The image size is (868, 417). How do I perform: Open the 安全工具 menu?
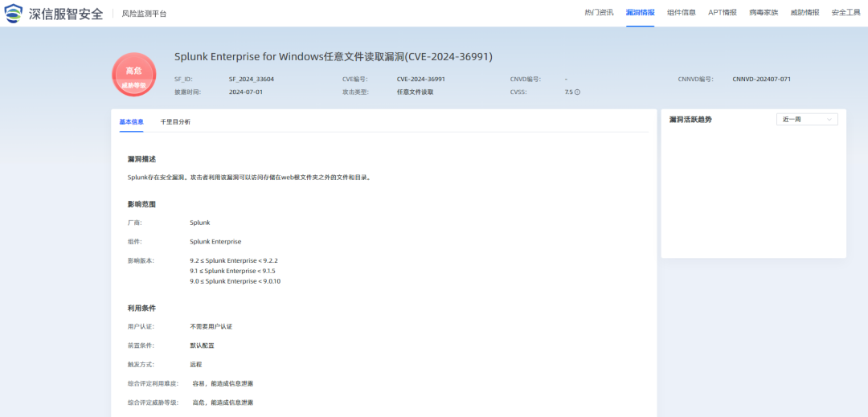click(x=845, y=13)
